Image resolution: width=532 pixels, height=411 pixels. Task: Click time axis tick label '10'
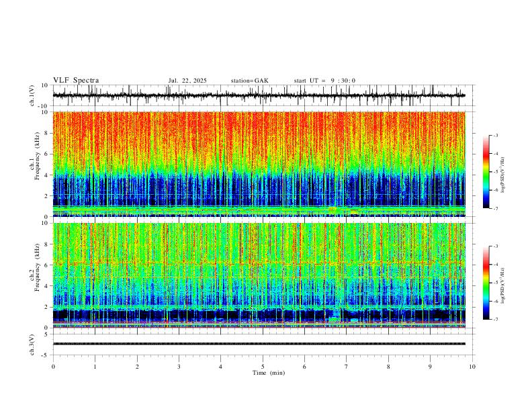tap(472, 367)
